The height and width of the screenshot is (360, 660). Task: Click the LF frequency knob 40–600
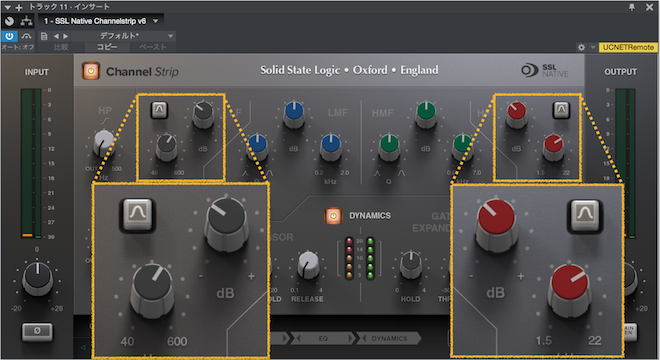coord(167,147)
